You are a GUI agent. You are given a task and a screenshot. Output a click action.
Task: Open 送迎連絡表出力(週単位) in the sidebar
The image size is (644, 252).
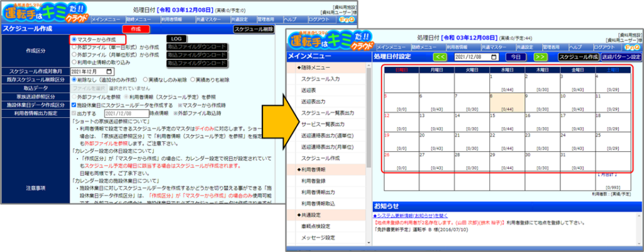(327, 135)
